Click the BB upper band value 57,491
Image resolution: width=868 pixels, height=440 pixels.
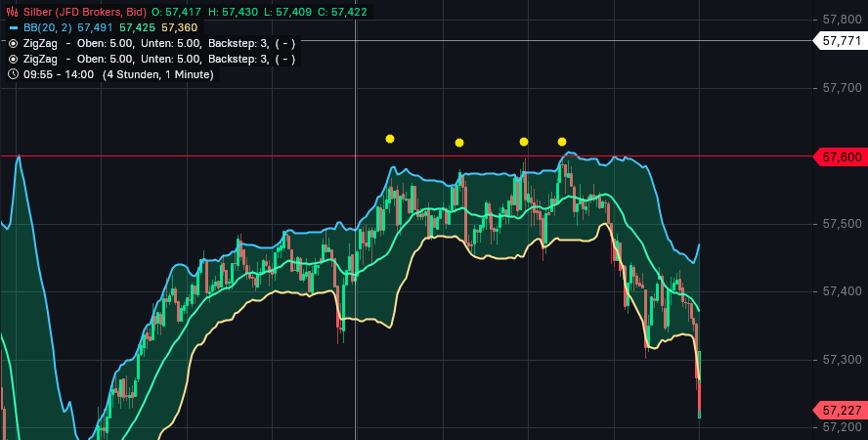[x=95, y=27]
